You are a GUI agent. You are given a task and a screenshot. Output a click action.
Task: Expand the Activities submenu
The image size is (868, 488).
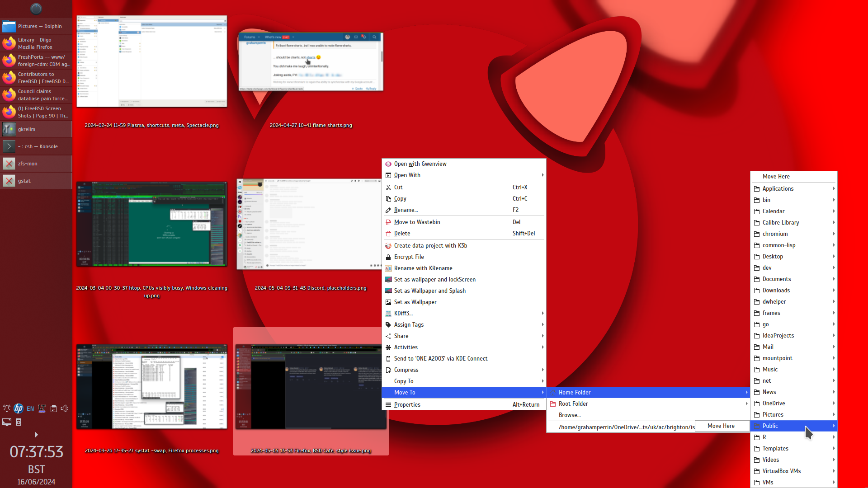464,347
